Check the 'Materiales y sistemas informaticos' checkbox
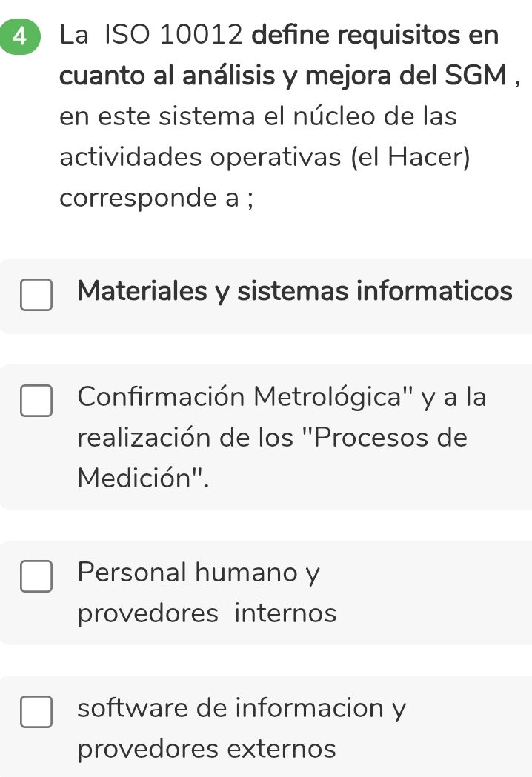 click(36, 295)
